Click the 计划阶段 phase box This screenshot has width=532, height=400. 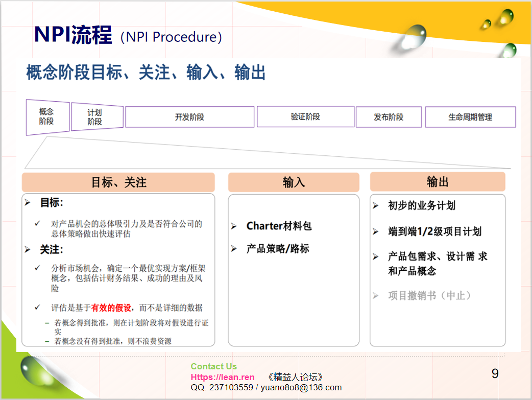(97, 117)
